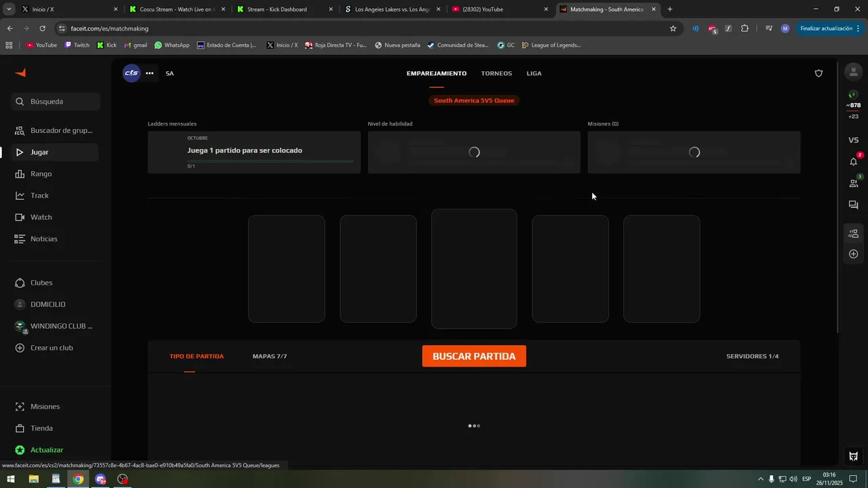Open Misiones in the sidebar
This screenshot has height=488, width=868.
point(56,407)
